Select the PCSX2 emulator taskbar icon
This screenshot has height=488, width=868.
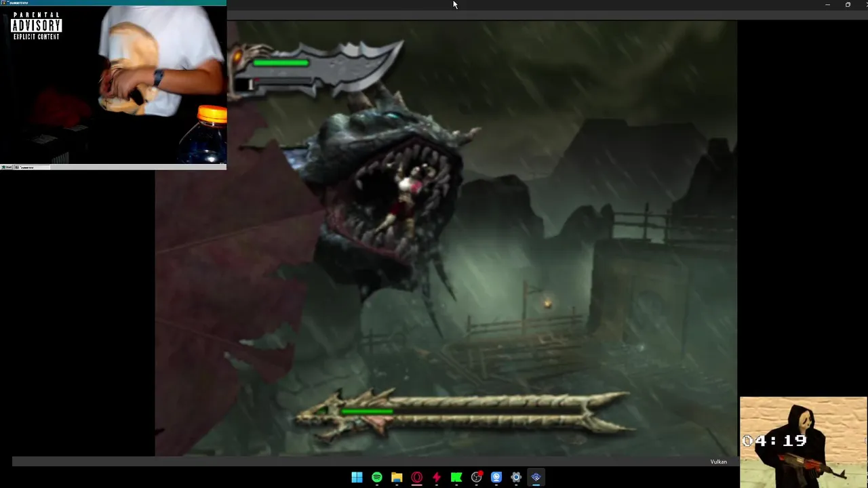point(536,477)
